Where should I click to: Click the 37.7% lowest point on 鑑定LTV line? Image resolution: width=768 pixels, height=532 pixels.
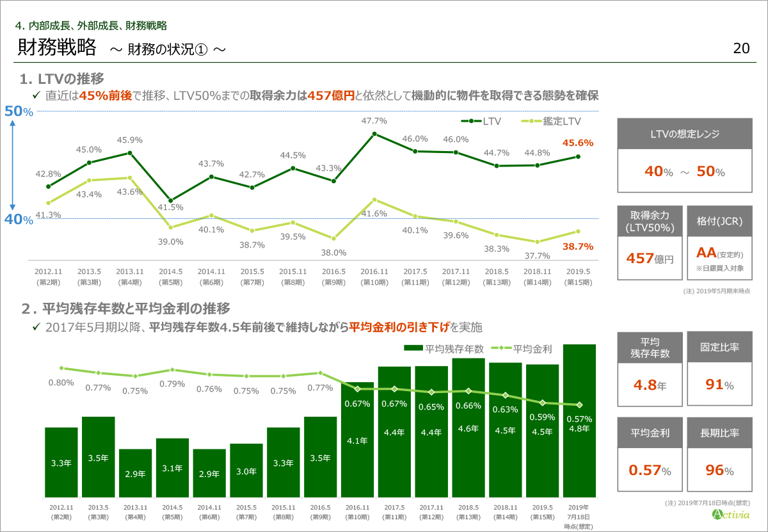tap(537, 242)
